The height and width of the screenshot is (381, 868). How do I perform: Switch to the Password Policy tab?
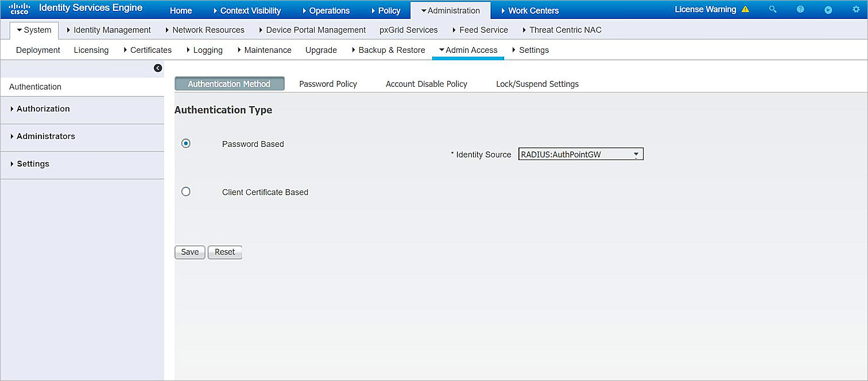point(328,84)
